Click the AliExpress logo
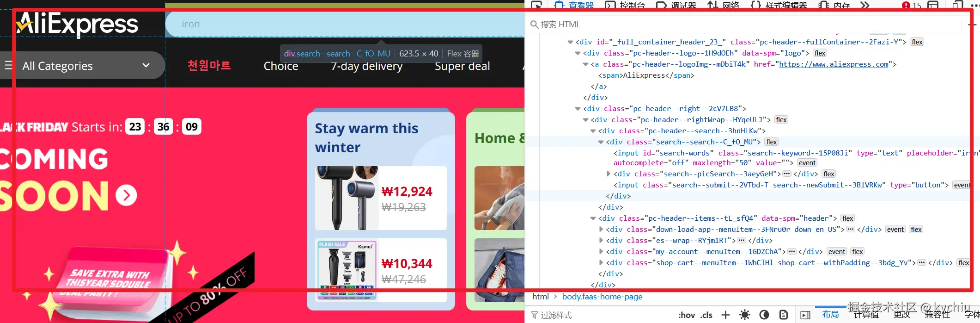Viewport: 980px width, 323px height. [x=77, y=24]
